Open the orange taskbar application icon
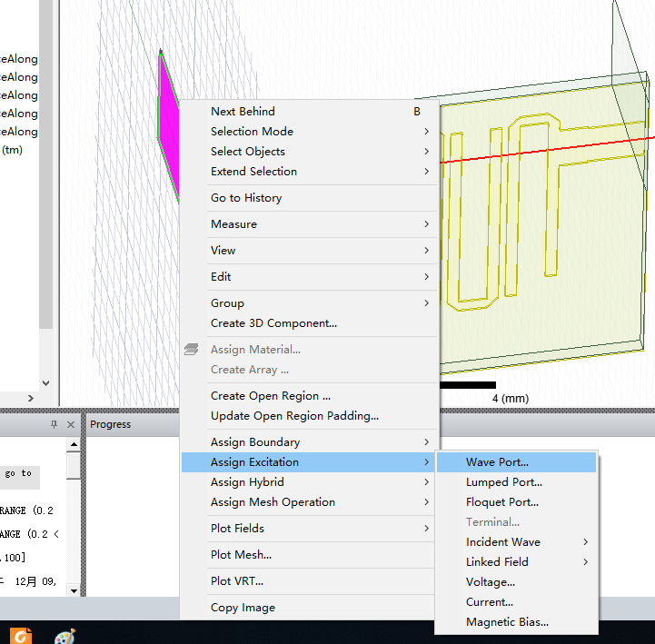 tap(21, 636)
